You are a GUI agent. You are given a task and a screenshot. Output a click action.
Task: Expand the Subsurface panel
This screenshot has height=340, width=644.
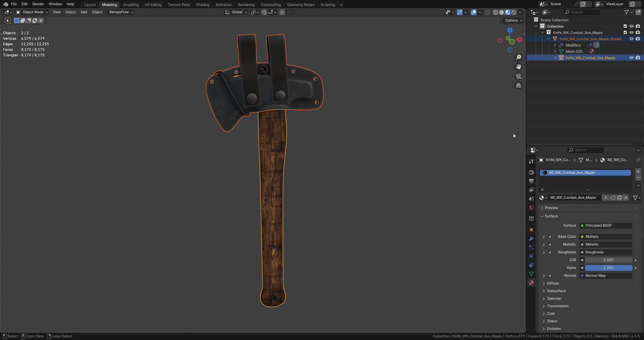[556, 291]
